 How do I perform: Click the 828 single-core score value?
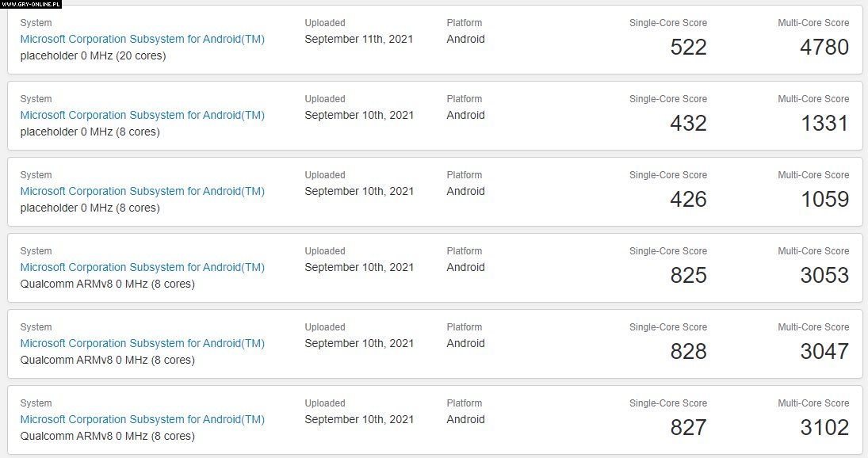tap(688, 351)
